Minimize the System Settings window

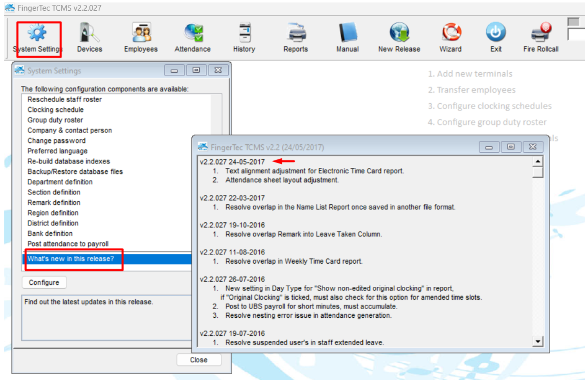(174, 71)
